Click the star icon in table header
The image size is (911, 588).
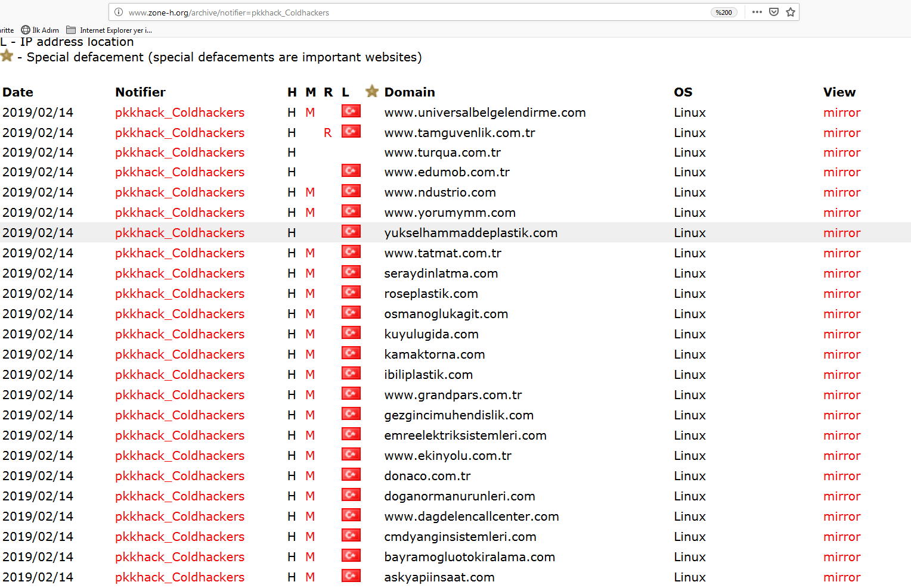372,91
